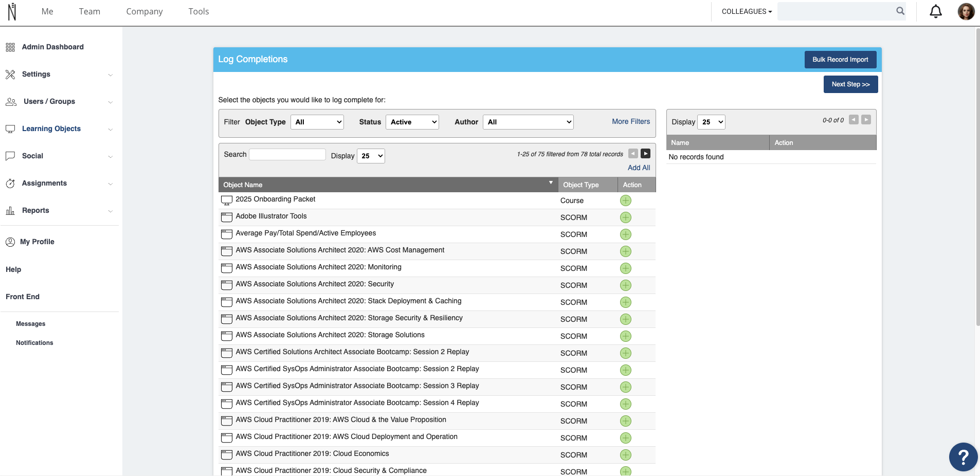Click the search magnifier icon

coord(900,11)
